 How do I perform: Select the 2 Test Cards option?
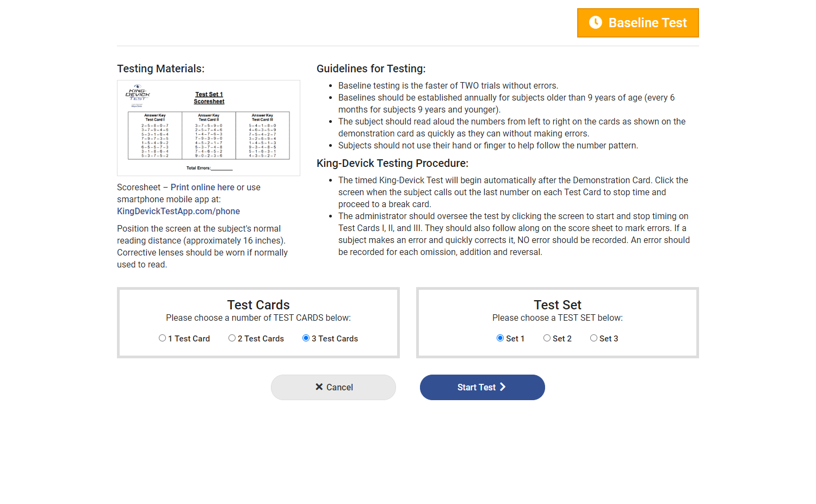click(232, 338)
